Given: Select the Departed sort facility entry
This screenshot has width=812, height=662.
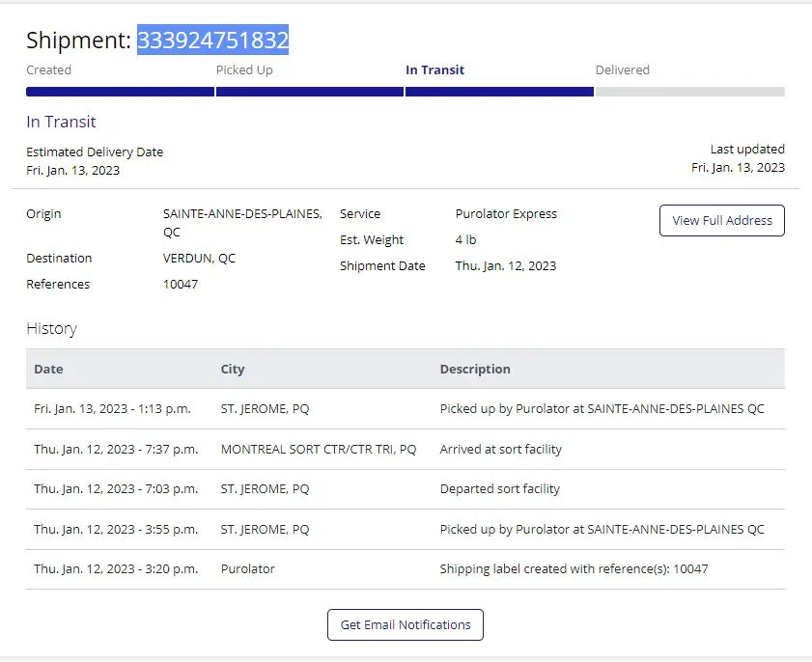Looking at the screenshot, I should (x=499, y=489).
